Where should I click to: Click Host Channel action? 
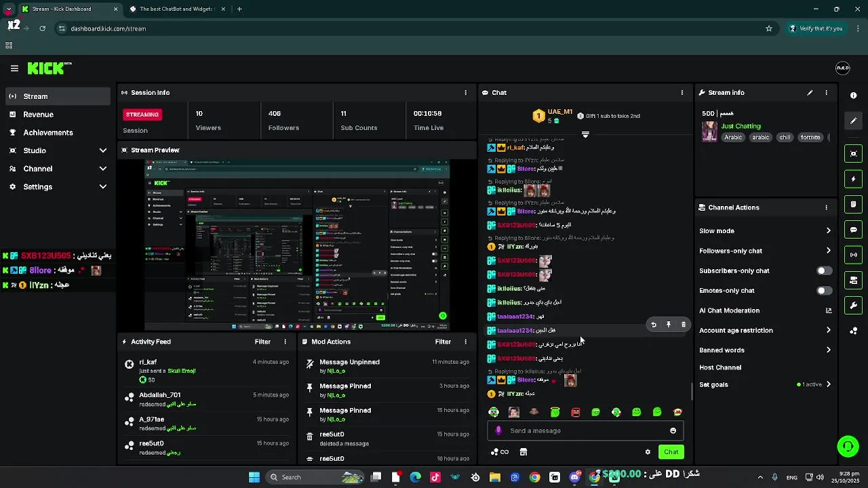(x=720, y=368)
